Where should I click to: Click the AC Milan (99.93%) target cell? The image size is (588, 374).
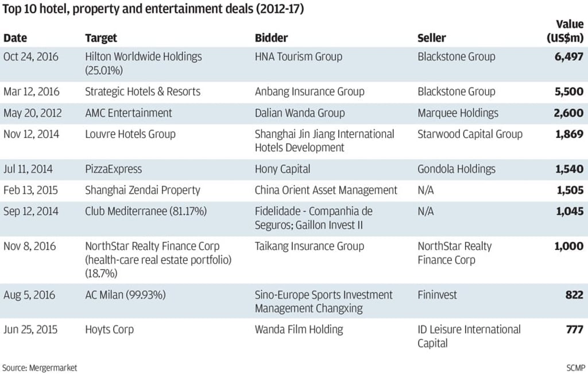(x=125, y=295)
